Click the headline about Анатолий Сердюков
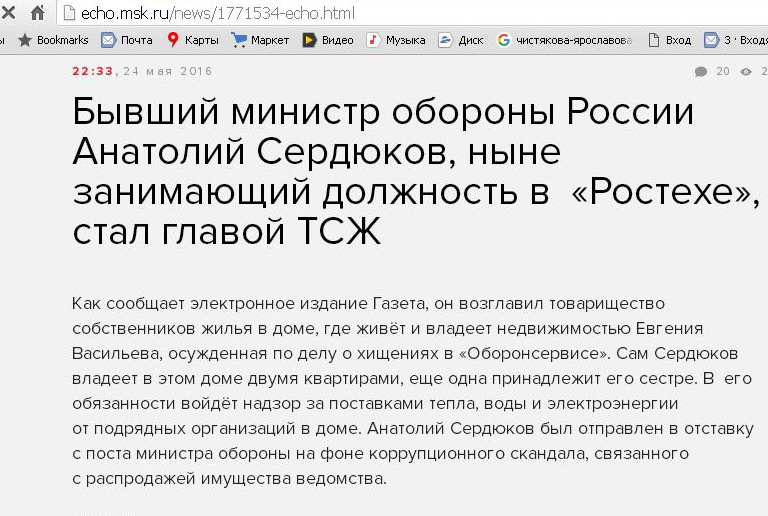 [x=416, y=171]
